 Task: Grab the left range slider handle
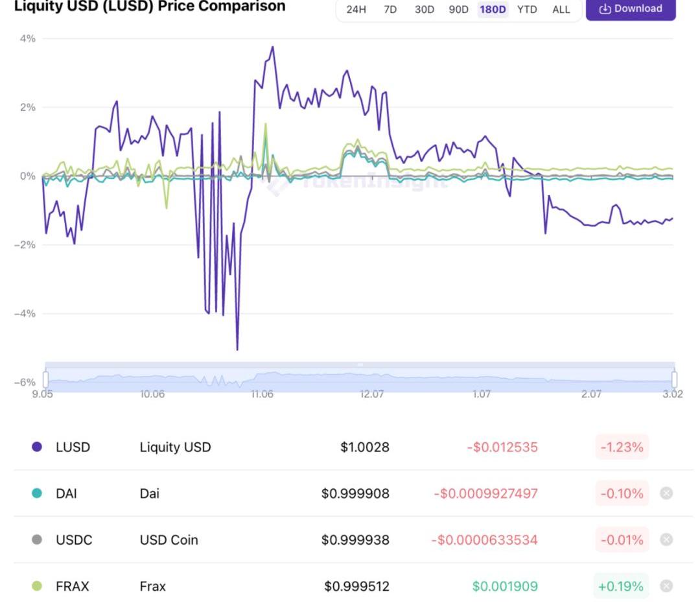click(45, 379)
